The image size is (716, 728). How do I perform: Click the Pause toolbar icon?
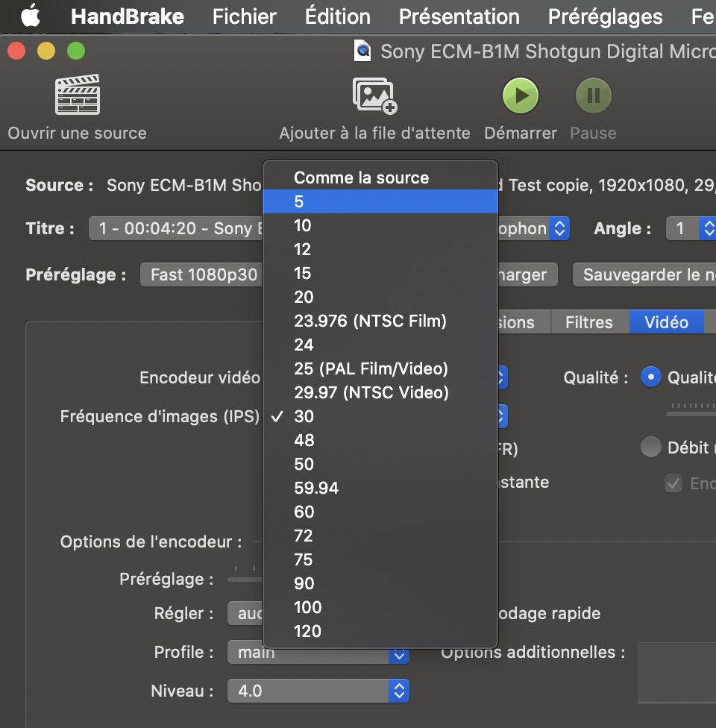click(593, 95)
